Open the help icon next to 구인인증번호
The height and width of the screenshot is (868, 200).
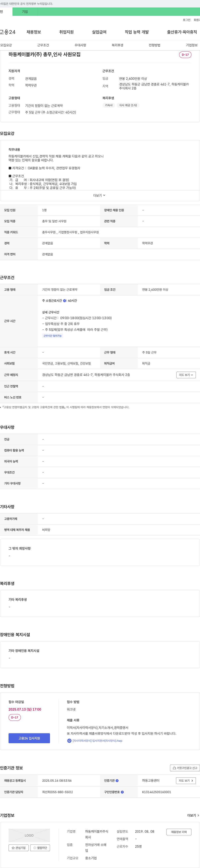[122, 792]
